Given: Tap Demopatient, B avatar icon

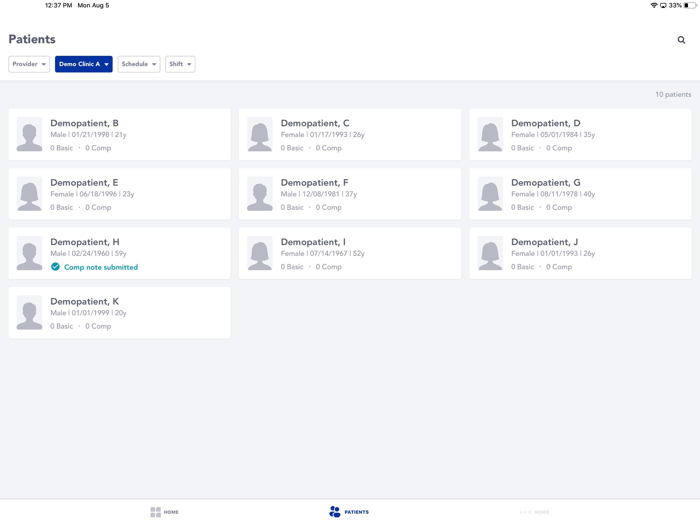Looking at the screenshot, I should click(x=29, y=134).
